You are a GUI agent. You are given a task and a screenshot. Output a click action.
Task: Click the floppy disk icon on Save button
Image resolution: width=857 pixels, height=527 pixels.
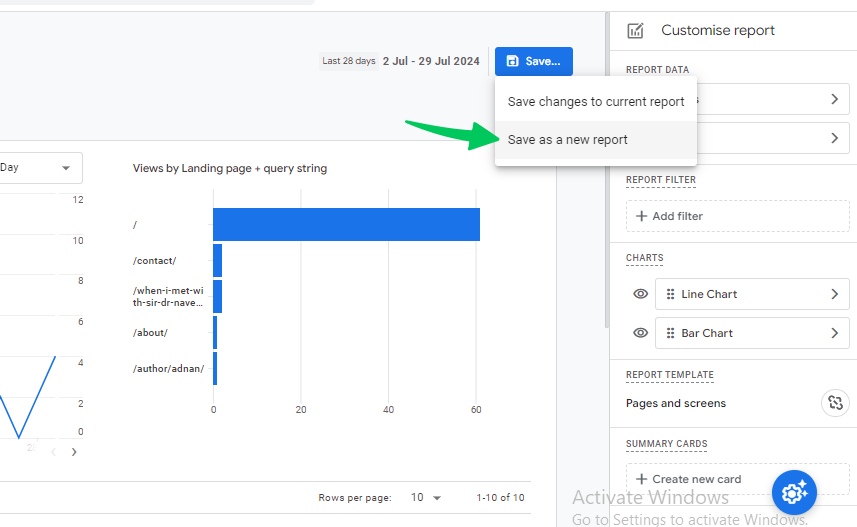(512, 61)
